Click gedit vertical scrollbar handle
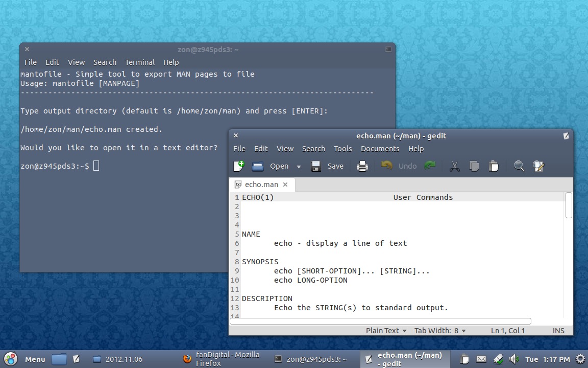 pos(569,205)
